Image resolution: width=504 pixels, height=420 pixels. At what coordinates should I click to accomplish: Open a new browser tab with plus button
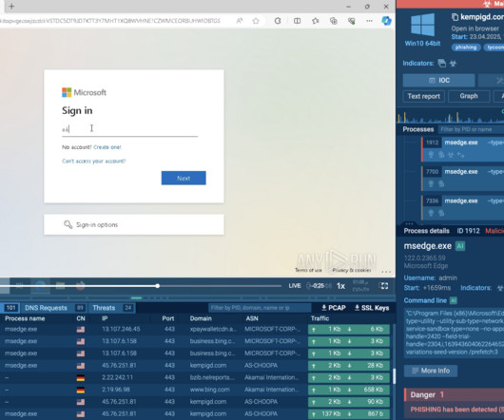(x=11, y=7)
